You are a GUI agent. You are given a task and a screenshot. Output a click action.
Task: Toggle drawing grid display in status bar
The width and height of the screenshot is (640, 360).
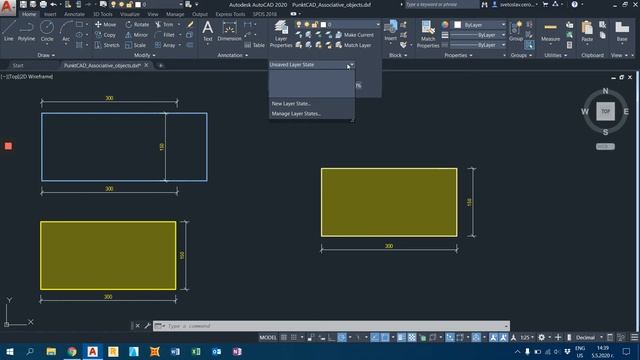click(x=284, y=338)
